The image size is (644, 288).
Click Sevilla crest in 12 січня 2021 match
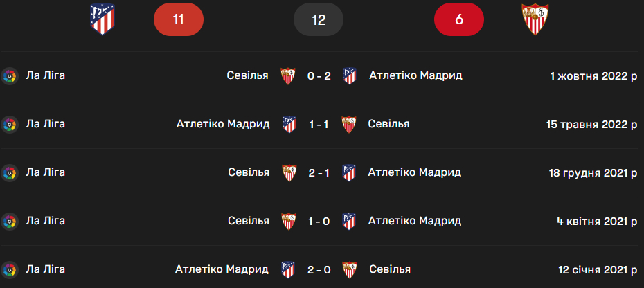(350, 269)
